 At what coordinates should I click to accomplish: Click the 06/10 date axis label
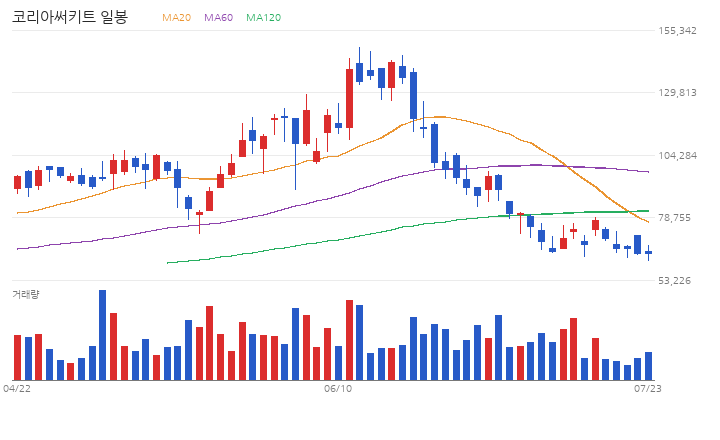click(338, 389)
